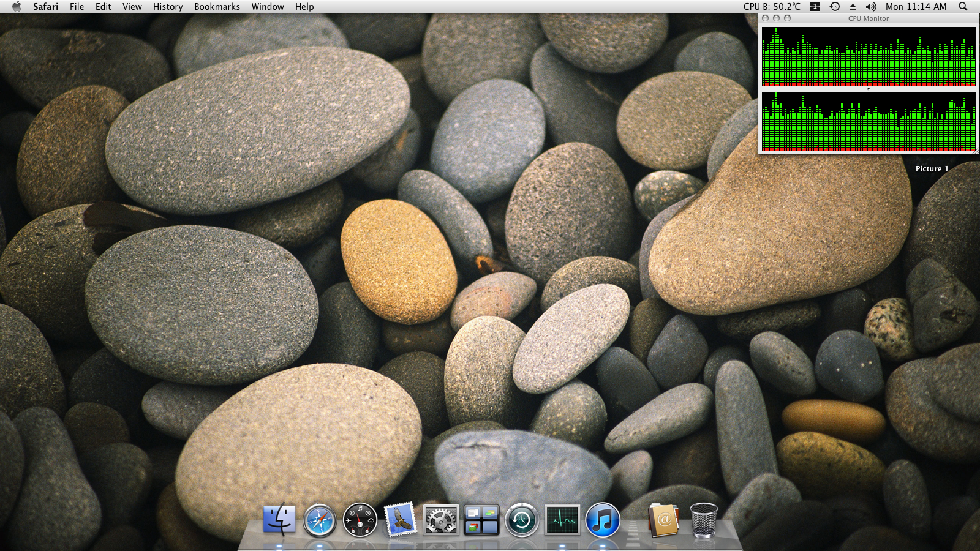
Task: Open Address Book in the dock
Action: pyautogui.click(x=663, y=520)
